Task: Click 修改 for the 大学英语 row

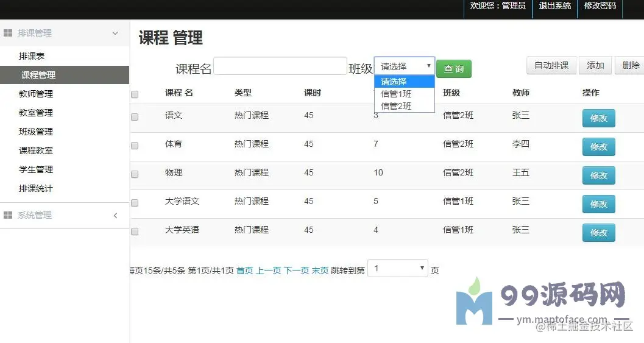Action: click(x=598, y=233)
